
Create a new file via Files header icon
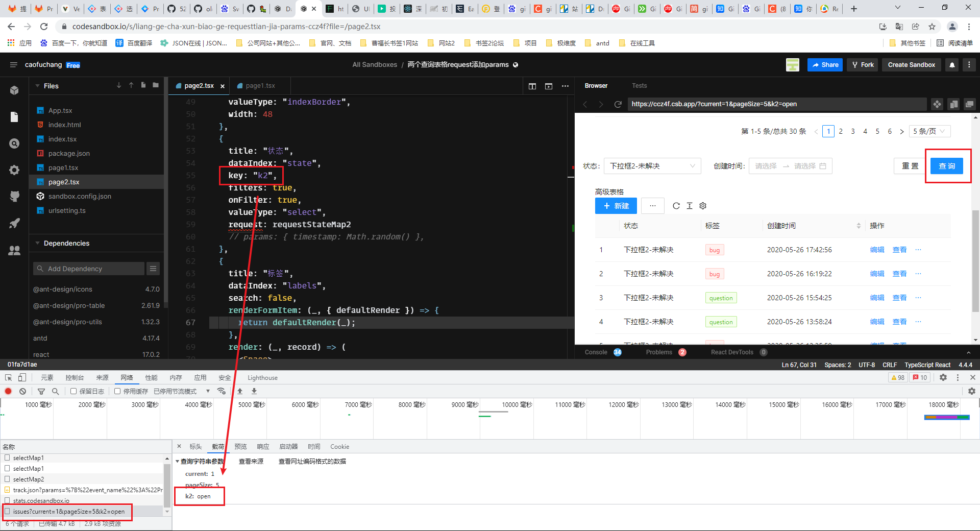point(143,85)
